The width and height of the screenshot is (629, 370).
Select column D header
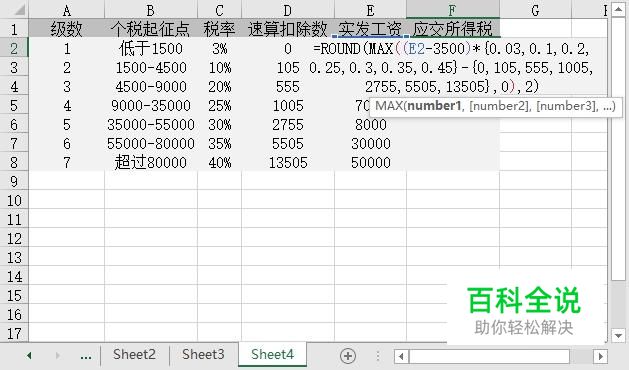(288, 10)
